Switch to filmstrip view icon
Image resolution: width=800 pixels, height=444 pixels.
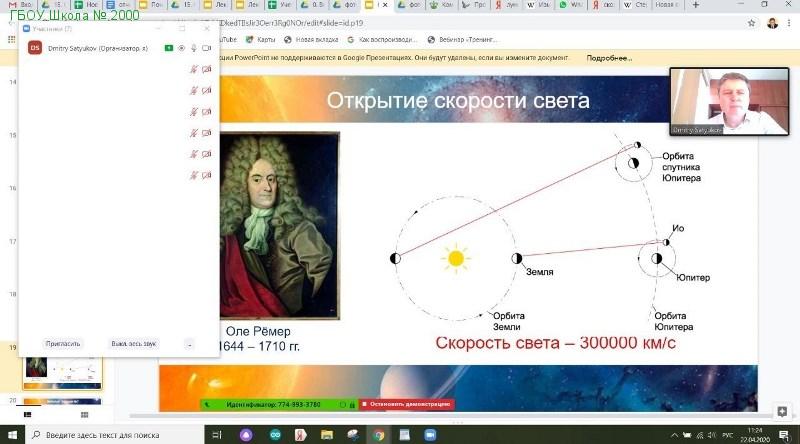point(28,415)
